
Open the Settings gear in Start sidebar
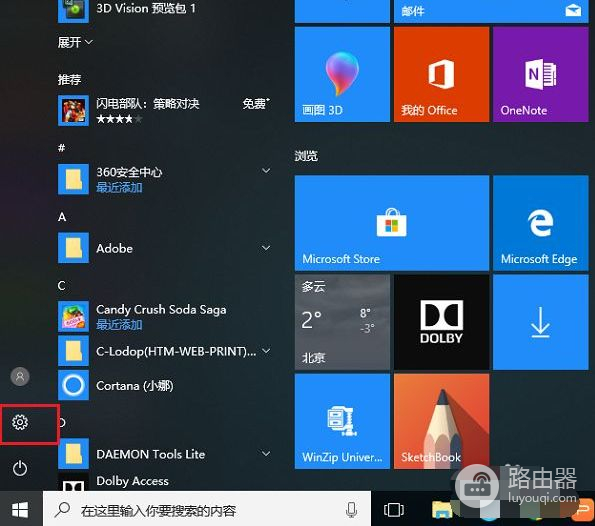pos(20,422)
